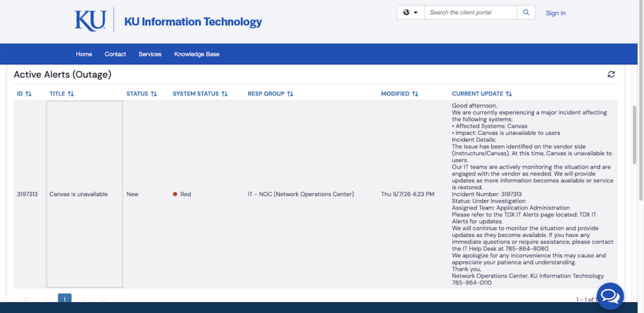Image resolution: width=644 pixels, height=313 pixels.
Task: Click the Sign In link
Action: click(556, 13)
